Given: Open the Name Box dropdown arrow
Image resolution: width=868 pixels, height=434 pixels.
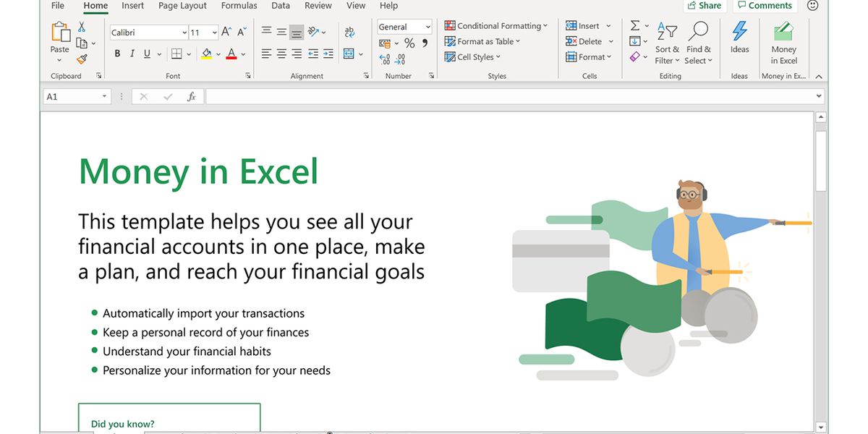Looking at the screenshot, I should point(104,96).
